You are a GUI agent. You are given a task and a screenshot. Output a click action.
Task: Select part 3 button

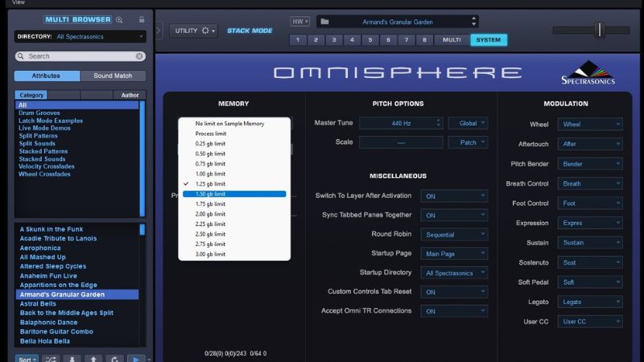click(x=333, y=39)
